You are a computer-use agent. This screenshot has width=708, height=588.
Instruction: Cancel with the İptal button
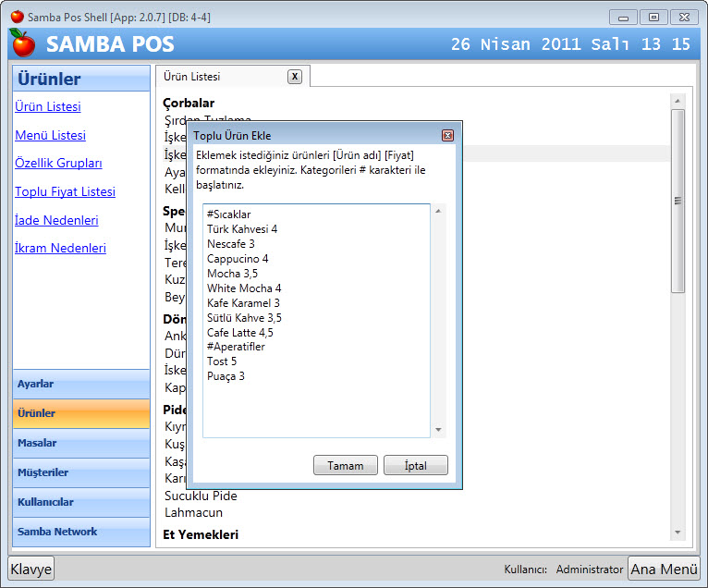click(415, 465)
